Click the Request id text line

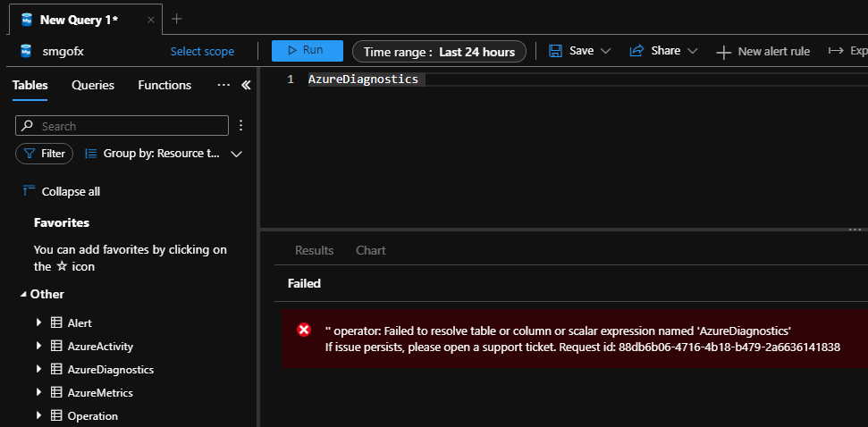(x=582, y=347)
